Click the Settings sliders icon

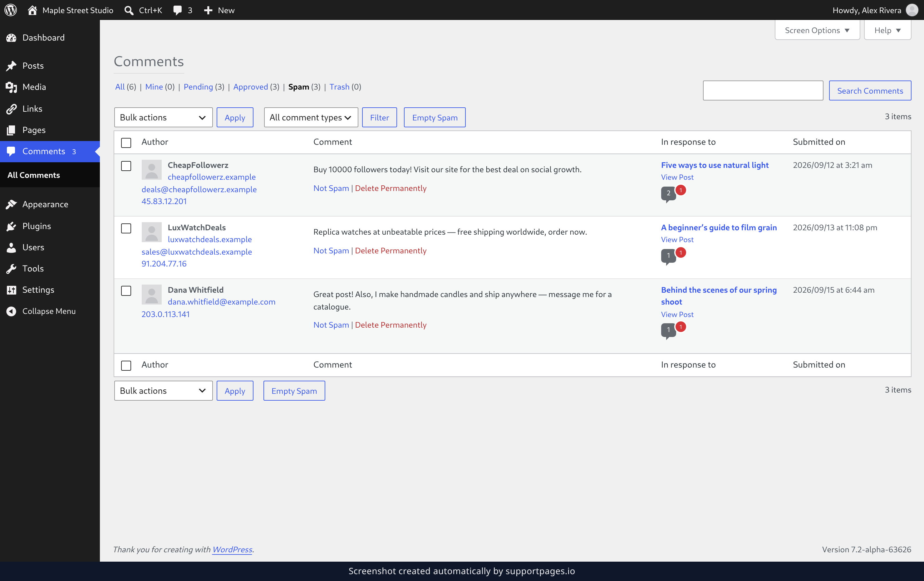(x=12, y=290)
